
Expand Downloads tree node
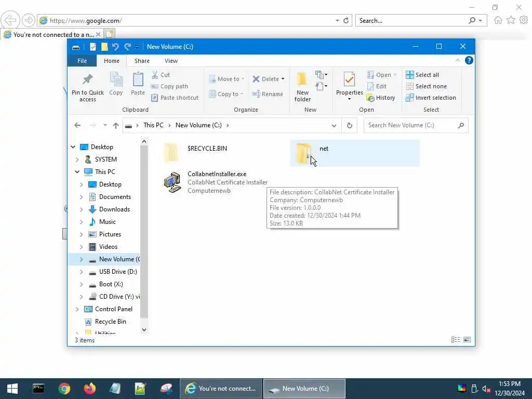(x=82, y=209)
